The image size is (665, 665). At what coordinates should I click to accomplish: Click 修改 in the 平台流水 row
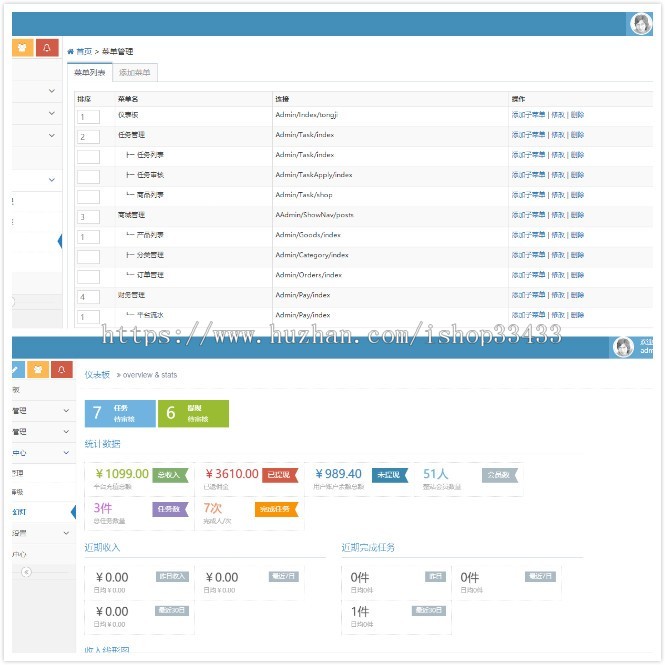[x=558, y=315]
